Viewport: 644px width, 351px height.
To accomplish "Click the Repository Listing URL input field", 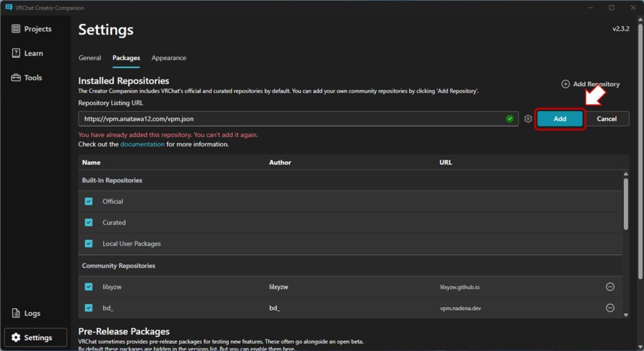I will coord(289,119).
